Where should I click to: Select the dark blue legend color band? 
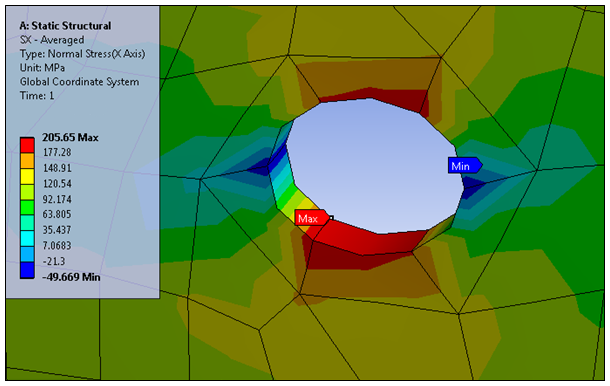[x=27, y=270]
